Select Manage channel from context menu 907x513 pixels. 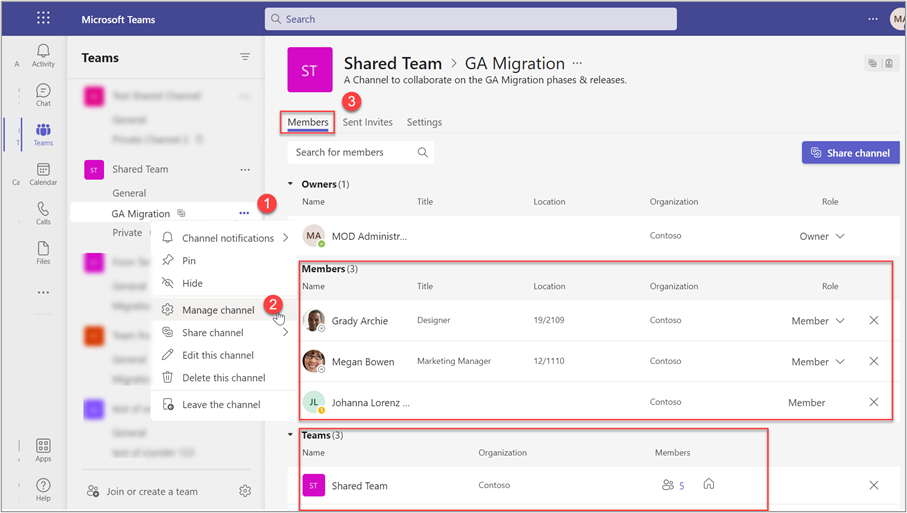[218, 310]
